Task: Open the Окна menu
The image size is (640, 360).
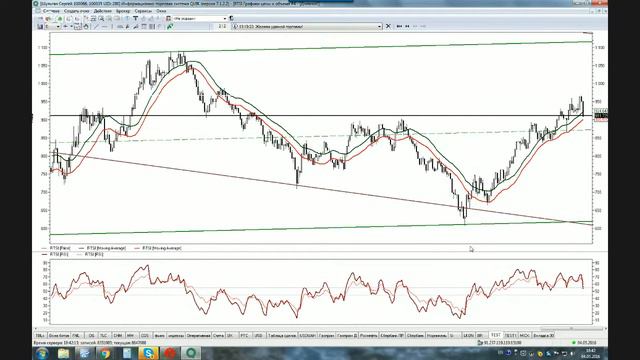Action: [x=161, y=11]
